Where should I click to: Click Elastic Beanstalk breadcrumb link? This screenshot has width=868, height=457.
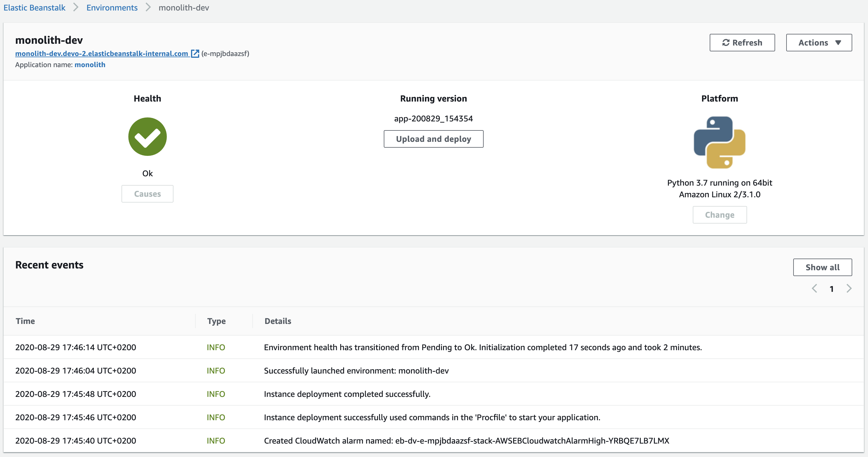[34, 8]
